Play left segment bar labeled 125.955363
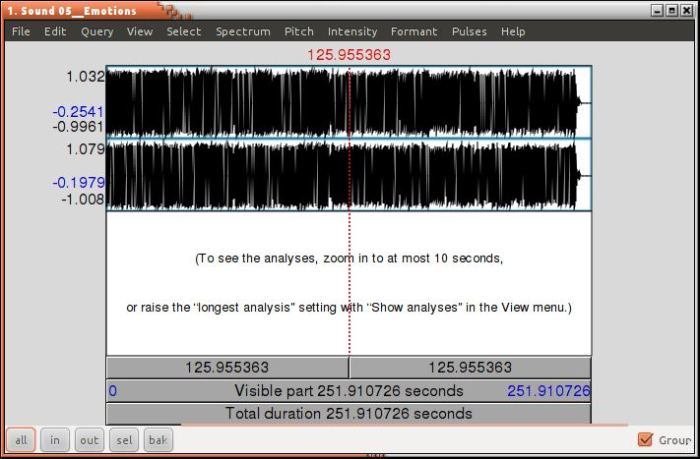 pyautogui.click(x=227, y=367)
